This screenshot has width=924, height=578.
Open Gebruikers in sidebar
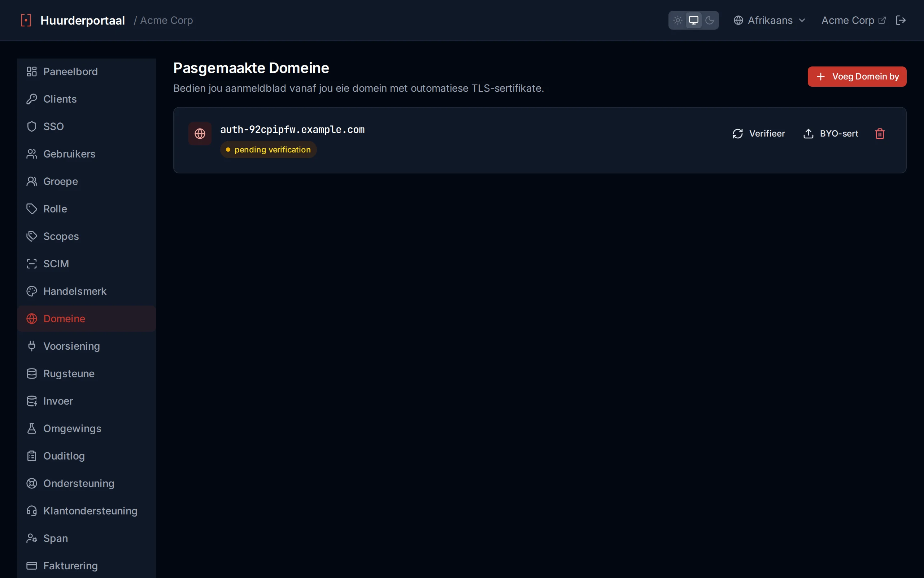coord(86,154)
